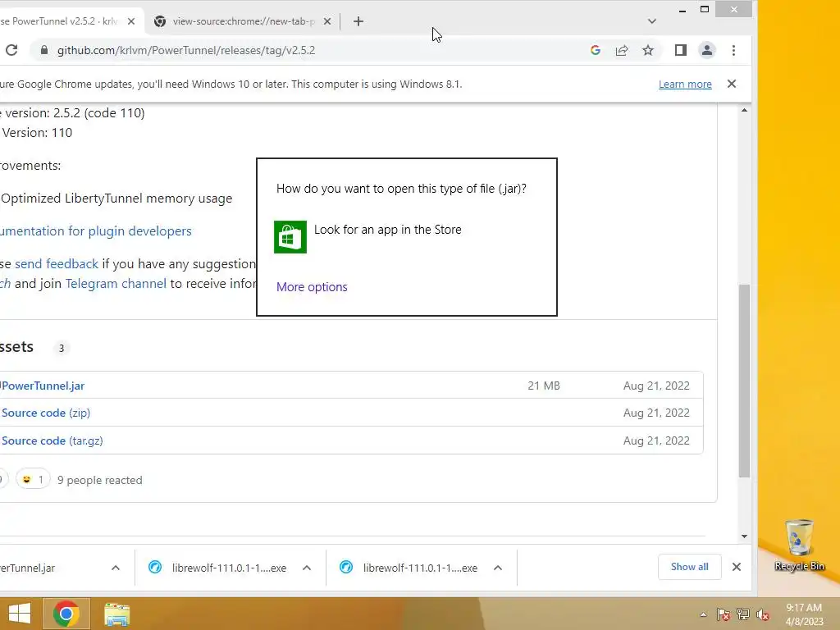Close the view-source tab

click(327, 21)
